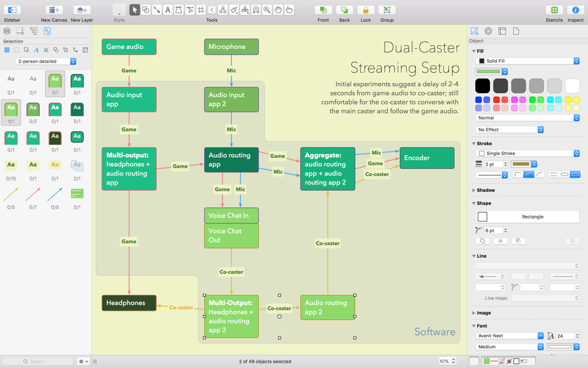Screen dimensions: 588x368
Task: Enable the Stroke checkbox
Action: pyautogui.click(x=482, y=153)
